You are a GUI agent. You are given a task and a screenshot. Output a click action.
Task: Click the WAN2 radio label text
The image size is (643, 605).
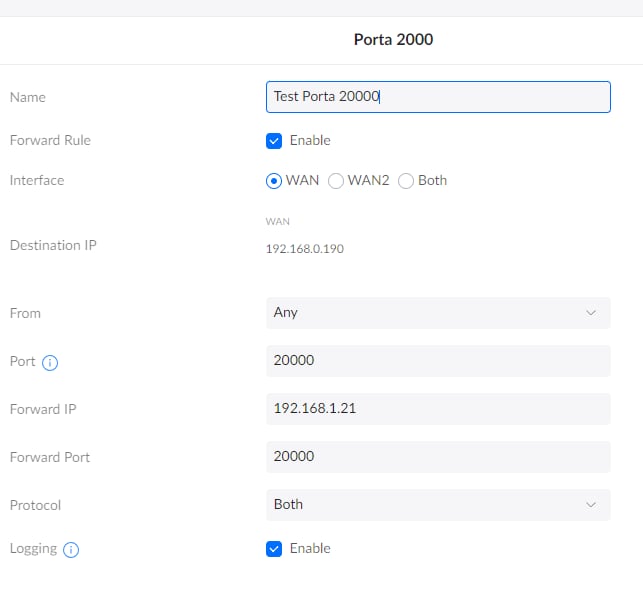pos(368,180)
